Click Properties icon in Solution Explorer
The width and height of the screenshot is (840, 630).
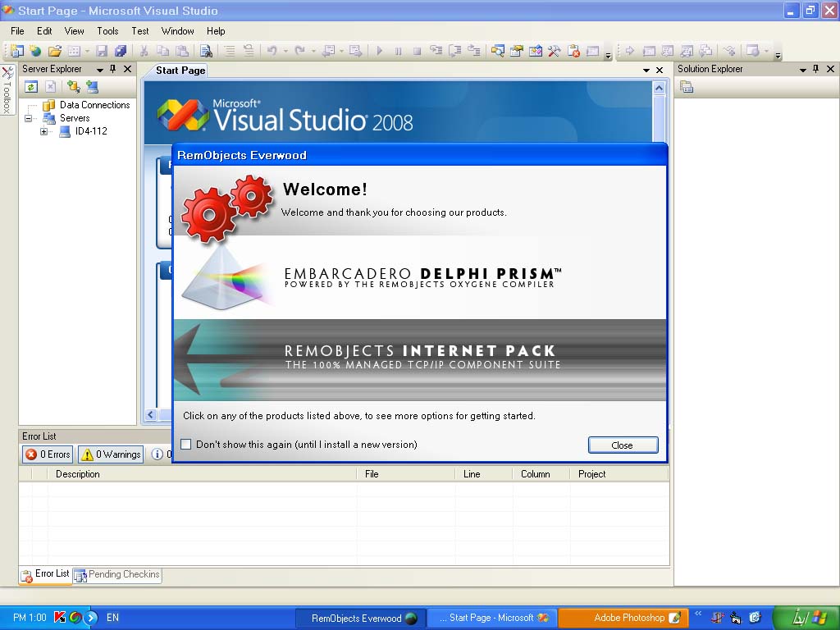click(687, 87)
